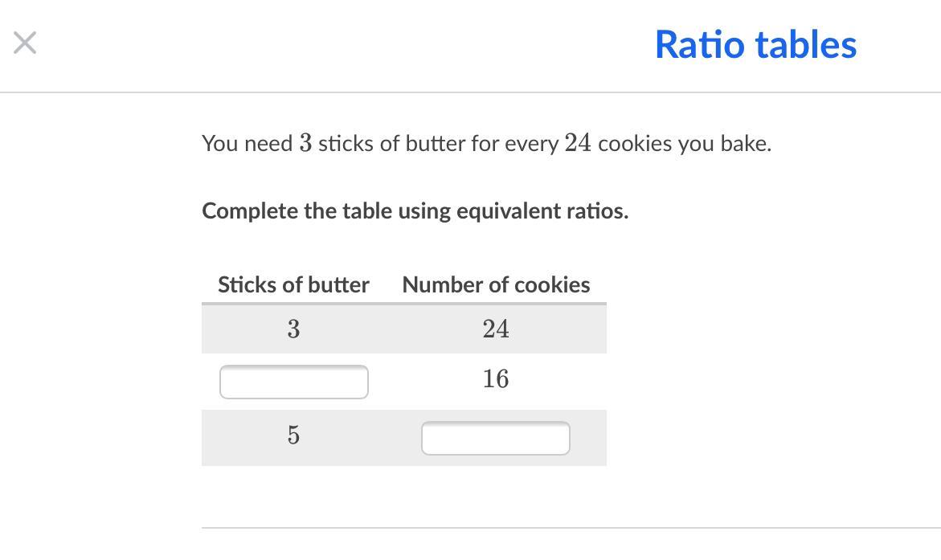941x560 pixels.
Task: Click the value 24 in the table's first row
Action: click(x=496, y=329)
